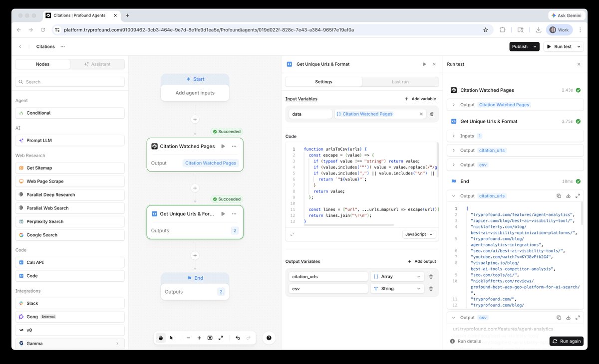Go back from the Citations agent page
Image resolution: width=599 pixels, height=364 pixels.
pos(20,46)
